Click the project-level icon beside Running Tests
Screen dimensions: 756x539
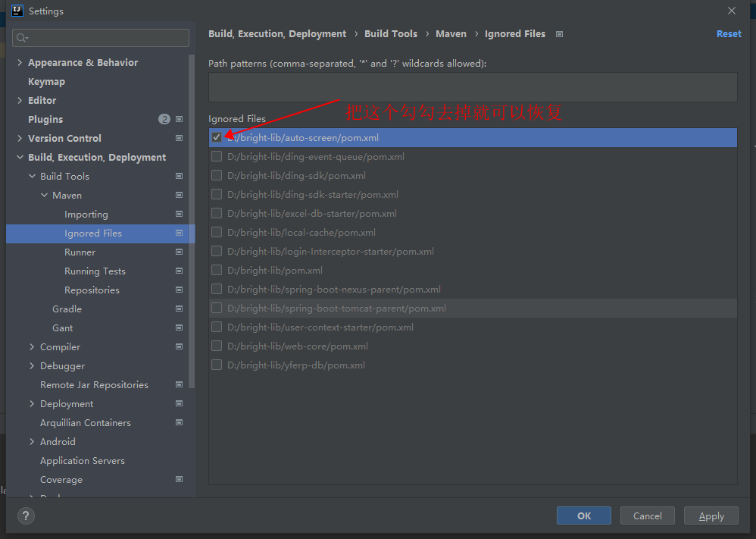[179, 271]
